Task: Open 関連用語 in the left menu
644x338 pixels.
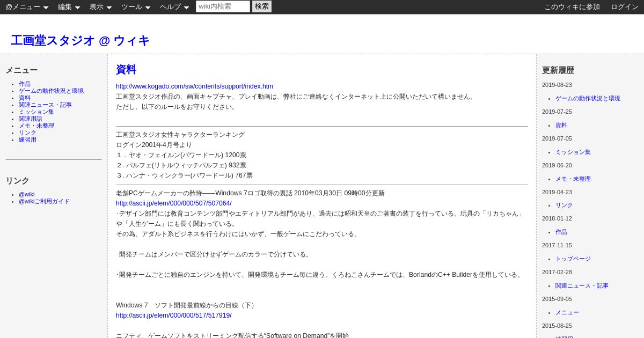Action: pyautogui.click(x=31, y=119)
